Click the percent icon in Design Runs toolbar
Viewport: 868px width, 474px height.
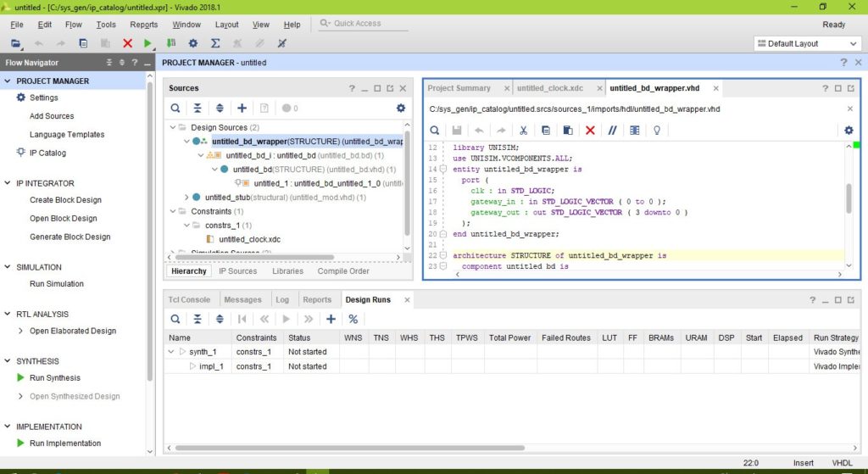353,319
